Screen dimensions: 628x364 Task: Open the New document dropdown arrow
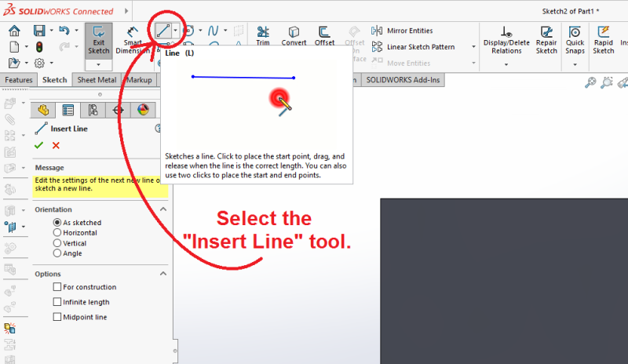click(x=26, y=47)
